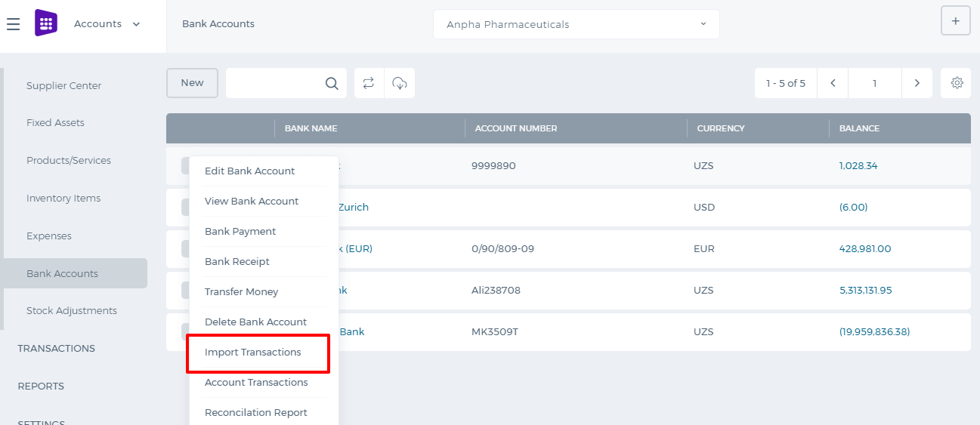
Task: Click the search magnifier icon
Action: 332,83
